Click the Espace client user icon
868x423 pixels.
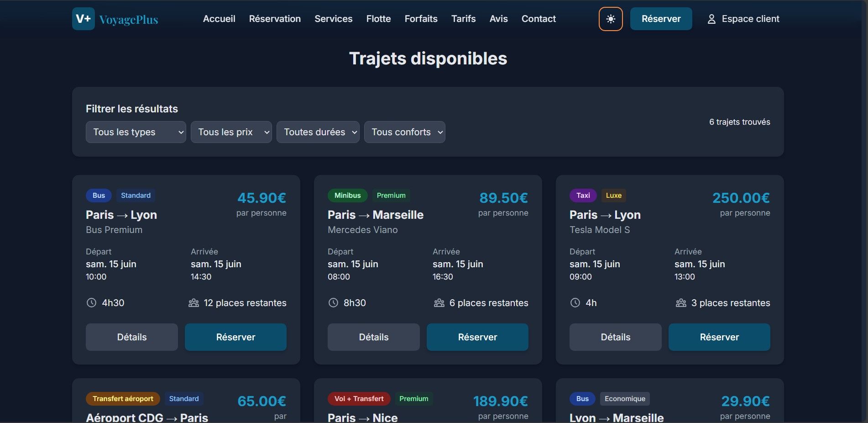(x=711, y=19)
